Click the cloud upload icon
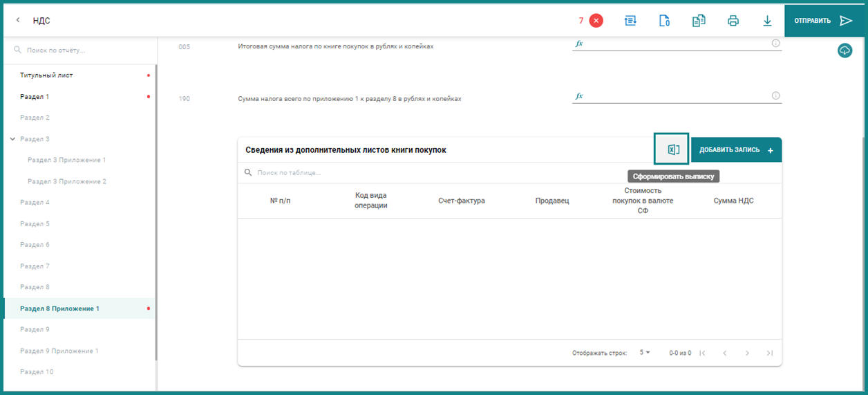The height and width of the screenshot is (395, 868). click(x=845, y=50)
